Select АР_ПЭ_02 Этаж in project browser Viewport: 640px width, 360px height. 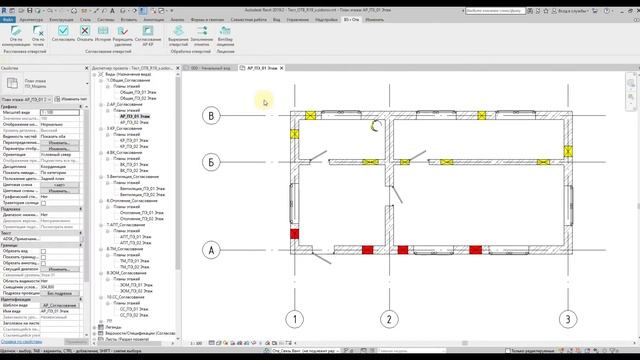tap(134, 122)
